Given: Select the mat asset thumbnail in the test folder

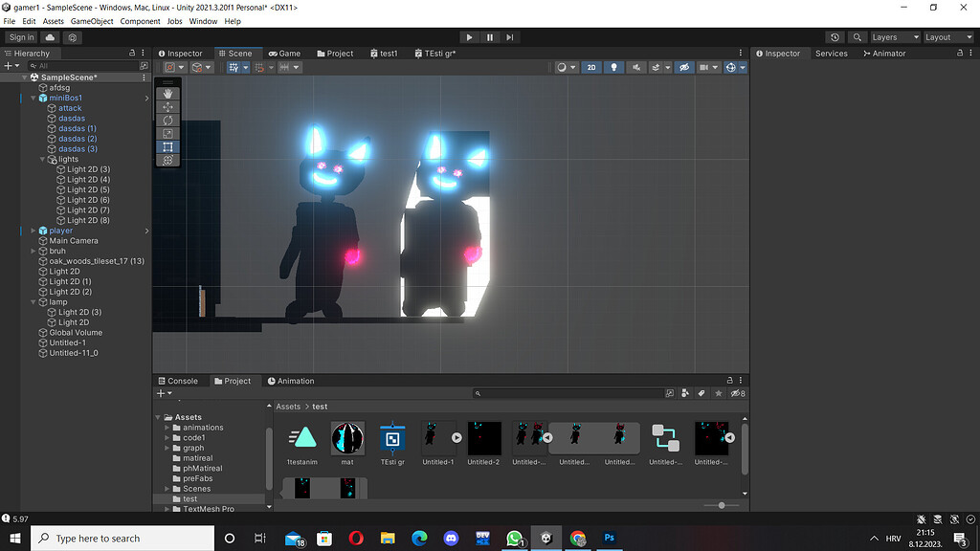Looking at the screenshot, I should point(346,438).
